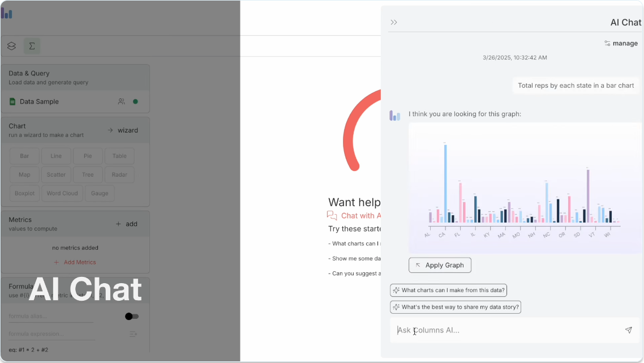Click the chat timestamp 3/26/2025
644x363 pixels.
pos(515,58)
